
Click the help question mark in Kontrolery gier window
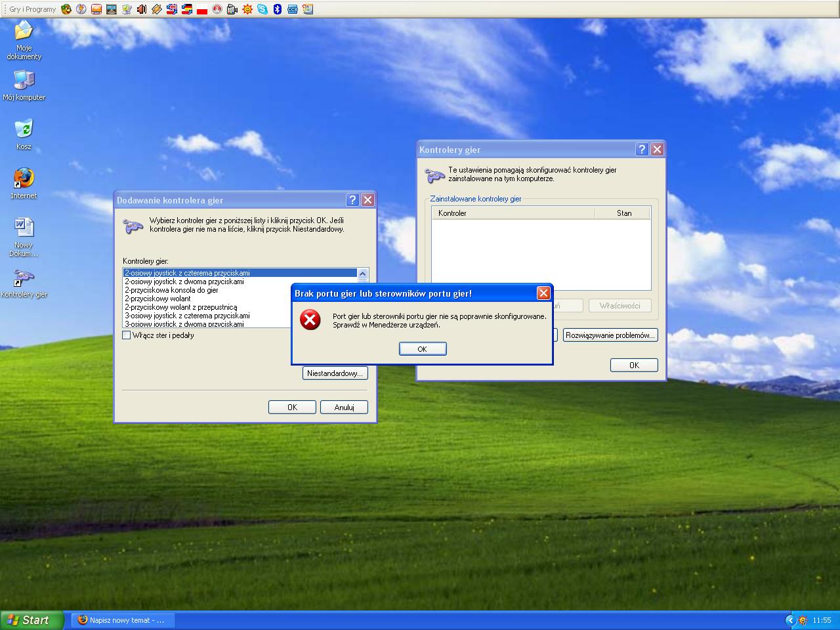pos(642,150)
